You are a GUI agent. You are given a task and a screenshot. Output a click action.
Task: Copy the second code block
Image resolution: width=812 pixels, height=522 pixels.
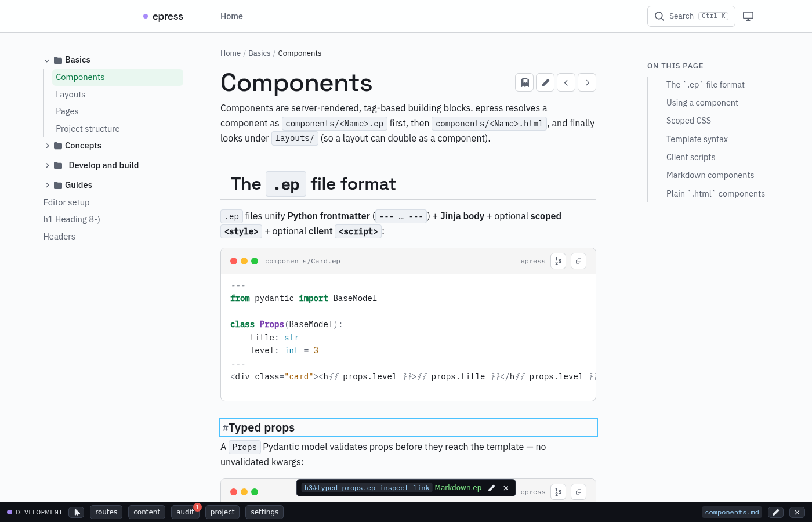click(x=578, y=492)
